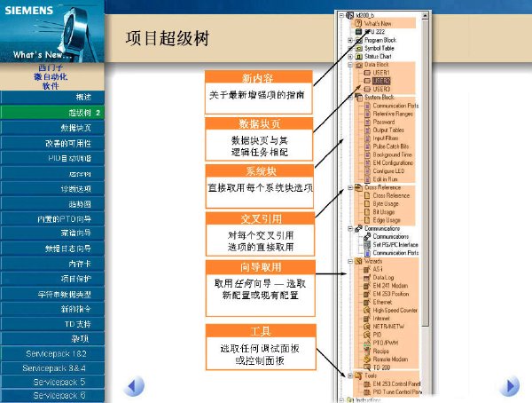Expand the Status Chart tree node
Image resolution: width=532 pixels, height=403 pixels.
point(350,57)
